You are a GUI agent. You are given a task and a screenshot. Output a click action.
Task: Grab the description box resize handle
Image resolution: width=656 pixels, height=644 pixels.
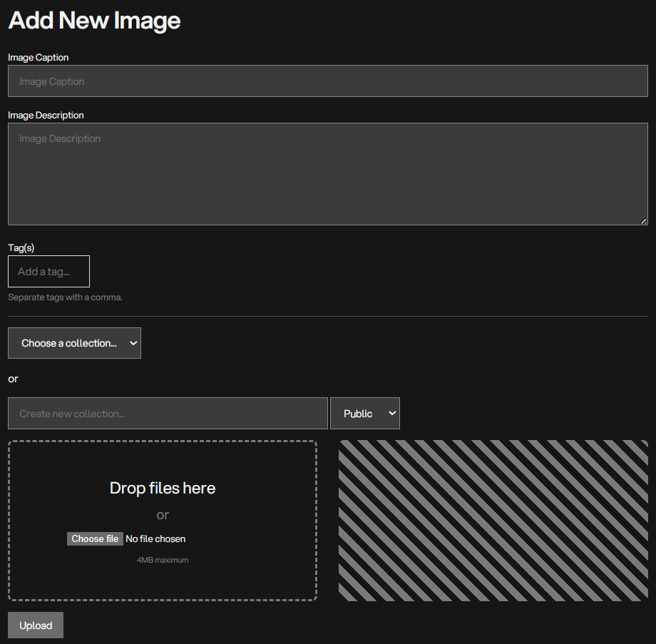[x=644, y=221]
